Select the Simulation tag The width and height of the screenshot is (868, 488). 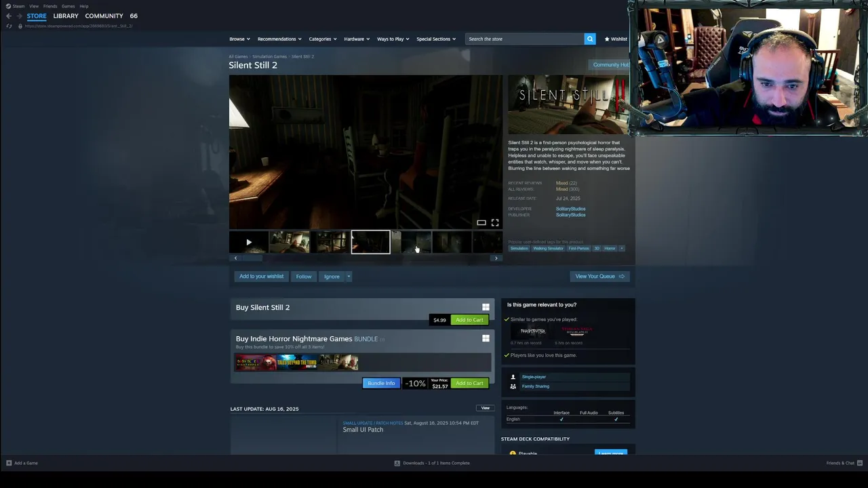click(x=519, y=248)
